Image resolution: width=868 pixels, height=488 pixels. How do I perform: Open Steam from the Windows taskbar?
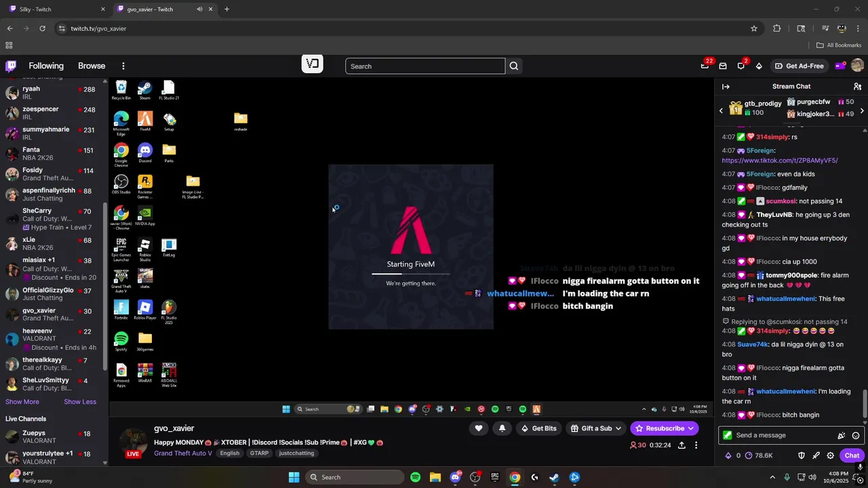point(554,477)
